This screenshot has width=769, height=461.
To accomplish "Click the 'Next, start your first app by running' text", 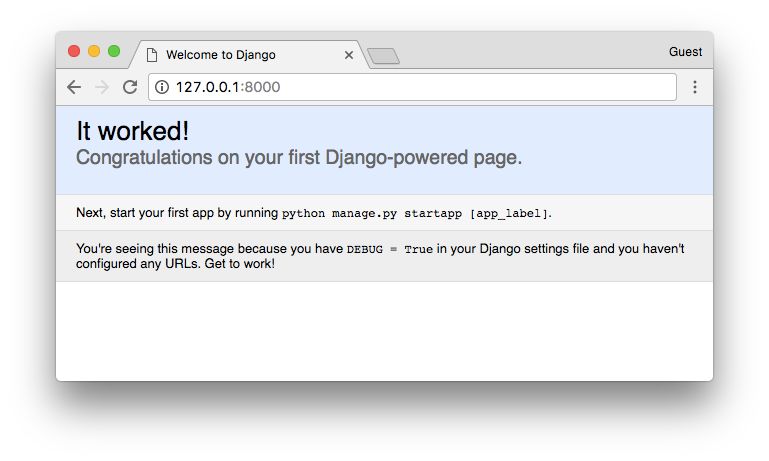I will pos(177,213).
